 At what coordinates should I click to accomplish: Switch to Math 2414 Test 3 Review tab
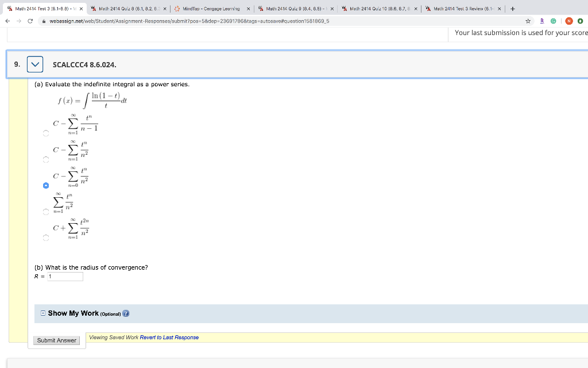tap(463, 9)
